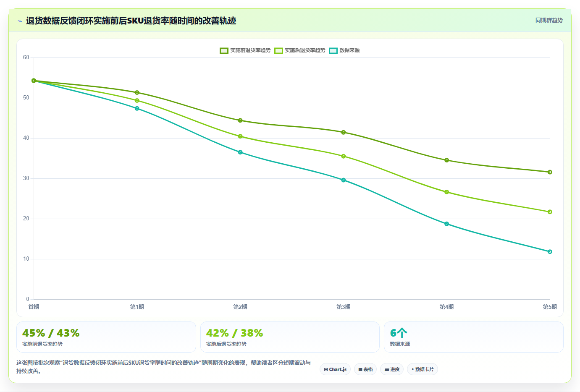Image resolution: width=580 pixels, height=392 pixels.
Task: Click the 30 y-axis value
Action: (x=26, y=178)
